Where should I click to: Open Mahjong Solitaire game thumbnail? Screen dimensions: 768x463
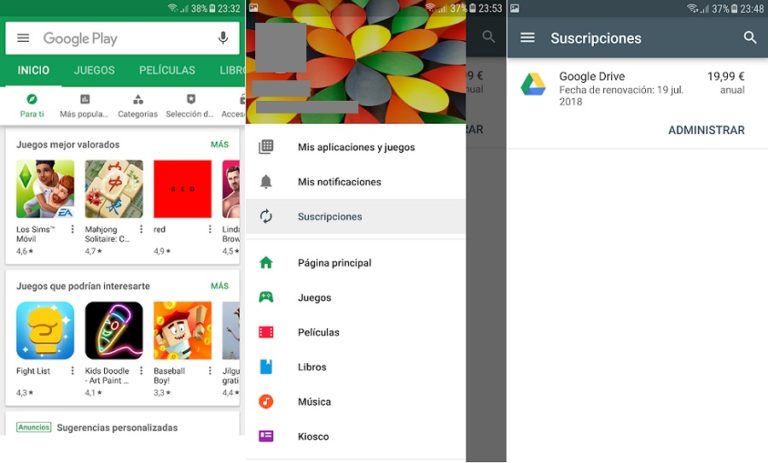click(114, 189)
